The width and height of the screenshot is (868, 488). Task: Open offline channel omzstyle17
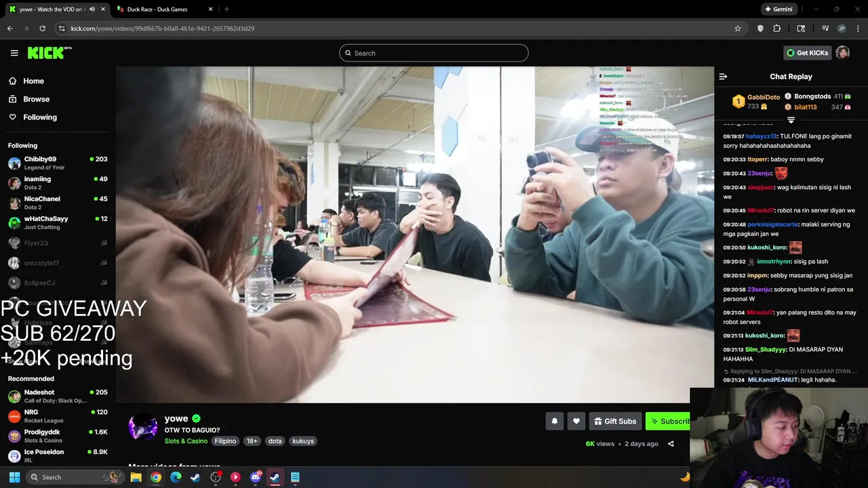58,263
